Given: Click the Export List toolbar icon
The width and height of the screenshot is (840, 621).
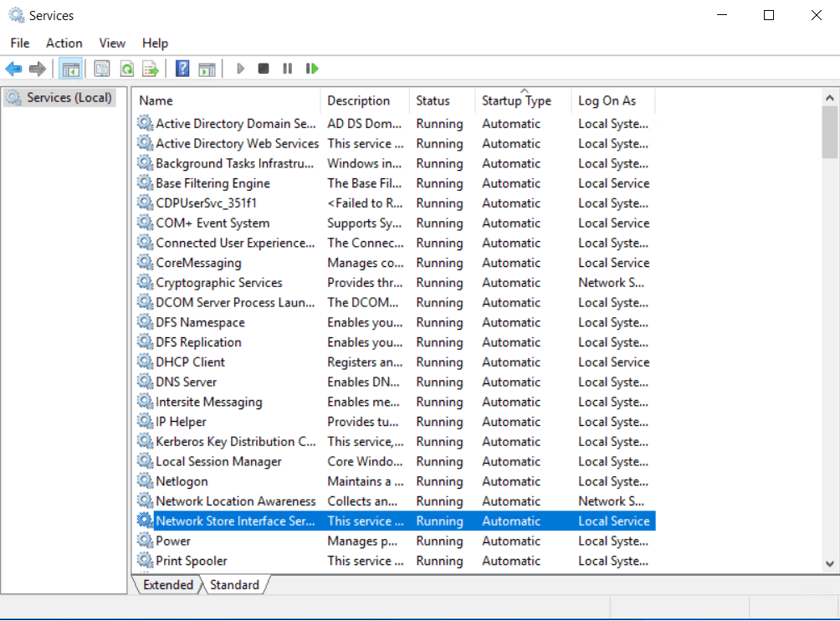Looking at the screenshot, I should point(151,69).
